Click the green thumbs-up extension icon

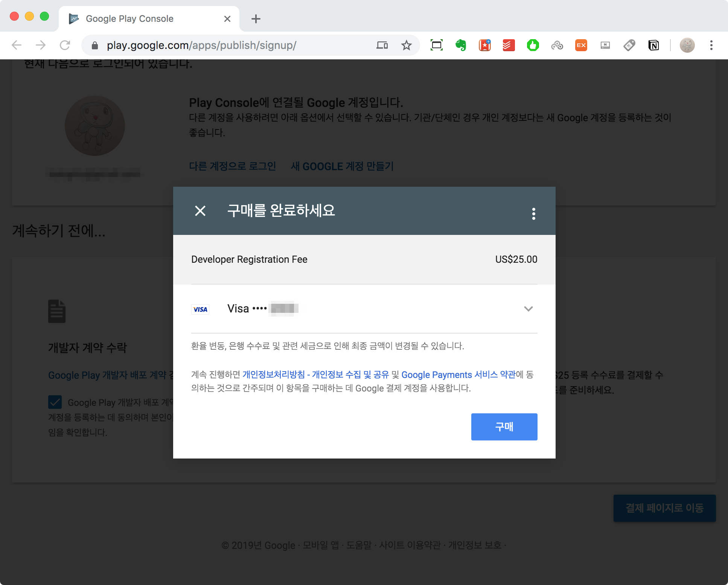click(533, 46)
